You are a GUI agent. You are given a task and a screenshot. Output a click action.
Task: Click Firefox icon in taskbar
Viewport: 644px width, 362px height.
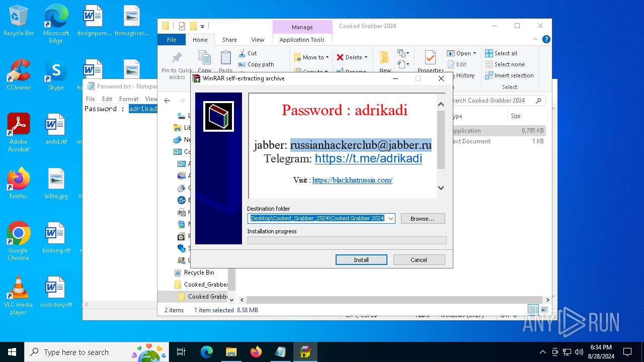click(x=256, y=352)
